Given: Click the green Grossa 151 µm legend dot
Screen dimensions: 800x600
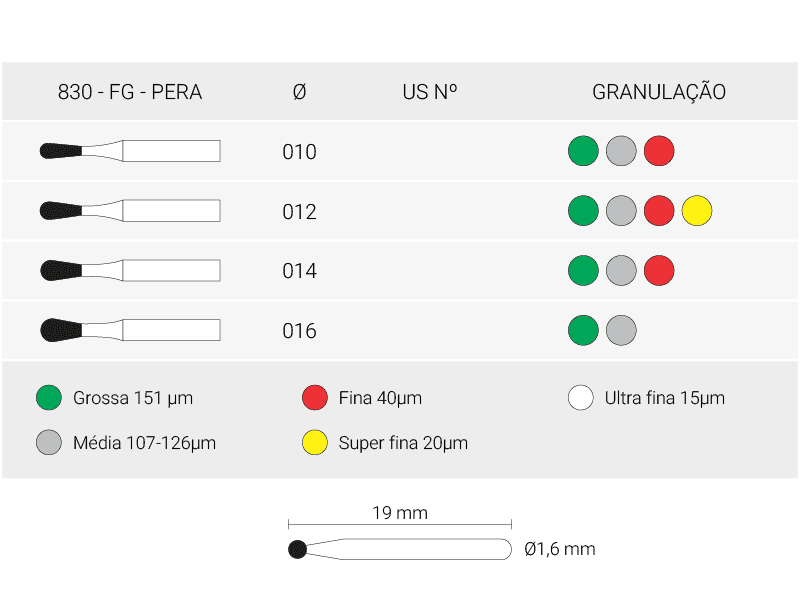Looking at the screenshot, I should [48, 398].
